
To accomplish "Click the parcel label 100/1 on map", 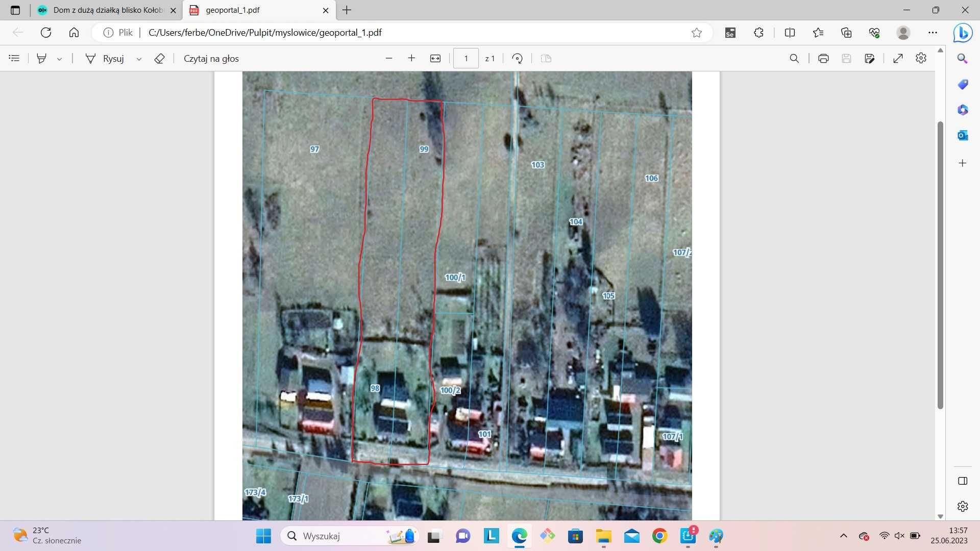I will 455,277.
